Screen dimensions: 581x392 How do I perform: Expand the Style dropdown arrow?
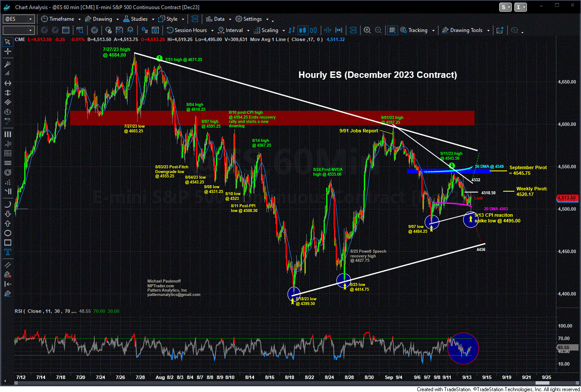click(x=183, y=19)
